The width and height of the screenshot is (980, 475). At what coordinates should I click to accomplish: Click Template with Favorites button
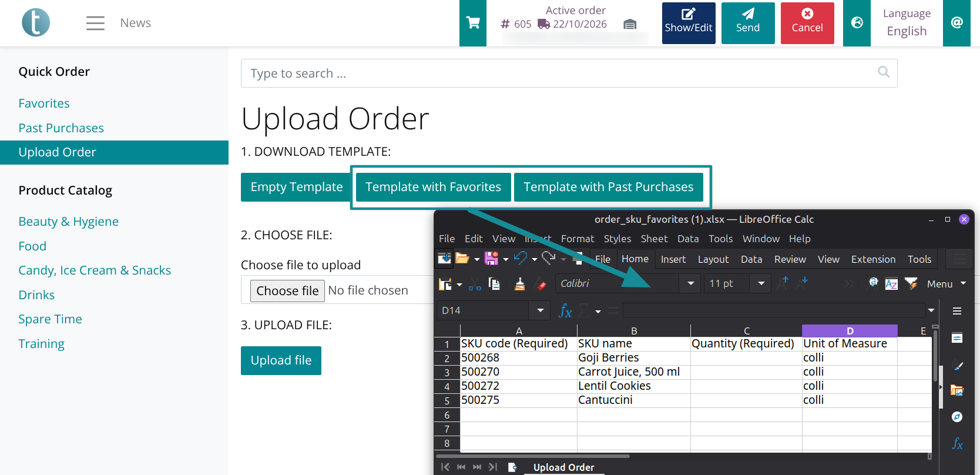click(434, 187)
